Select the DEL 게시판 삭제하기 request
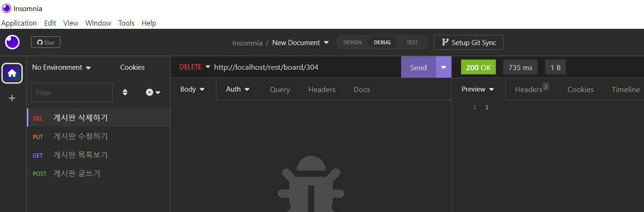 [98, 118]
